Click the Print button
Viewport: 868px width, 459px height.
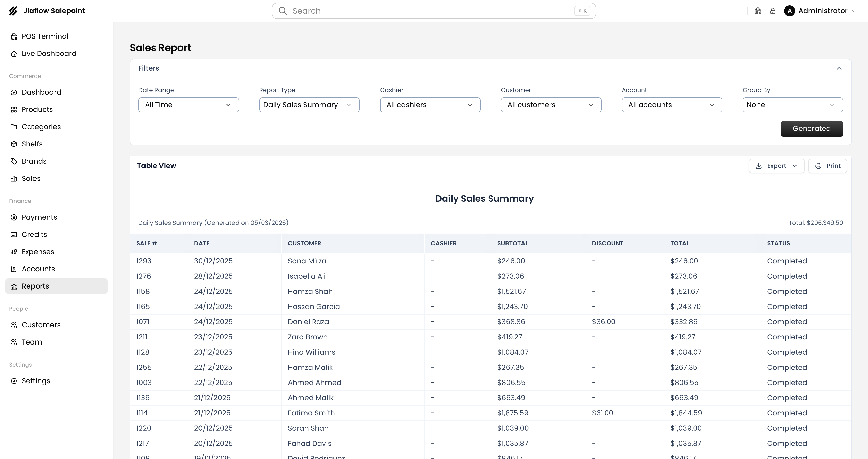pyautogui.click(x=827, y=166)
